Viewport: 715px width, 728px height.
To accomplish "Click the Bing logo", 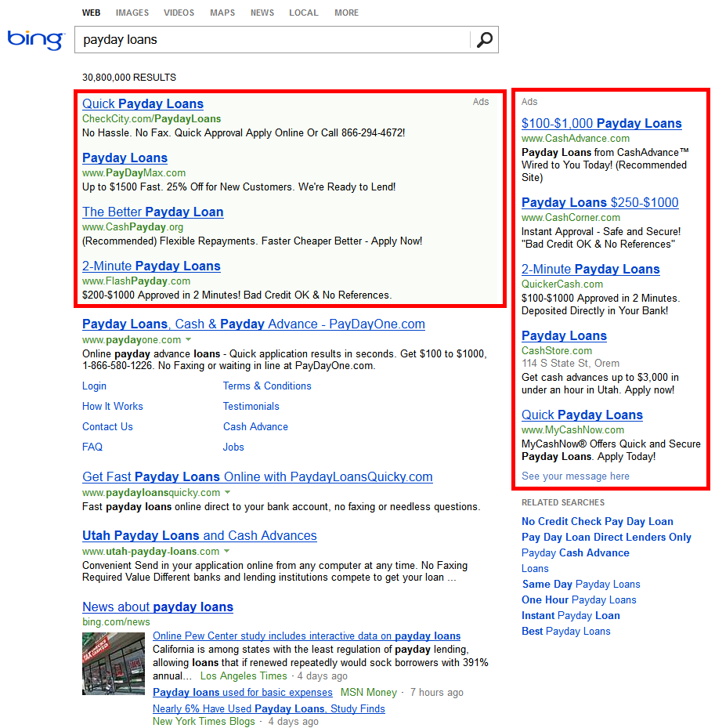I will point(34,40).
